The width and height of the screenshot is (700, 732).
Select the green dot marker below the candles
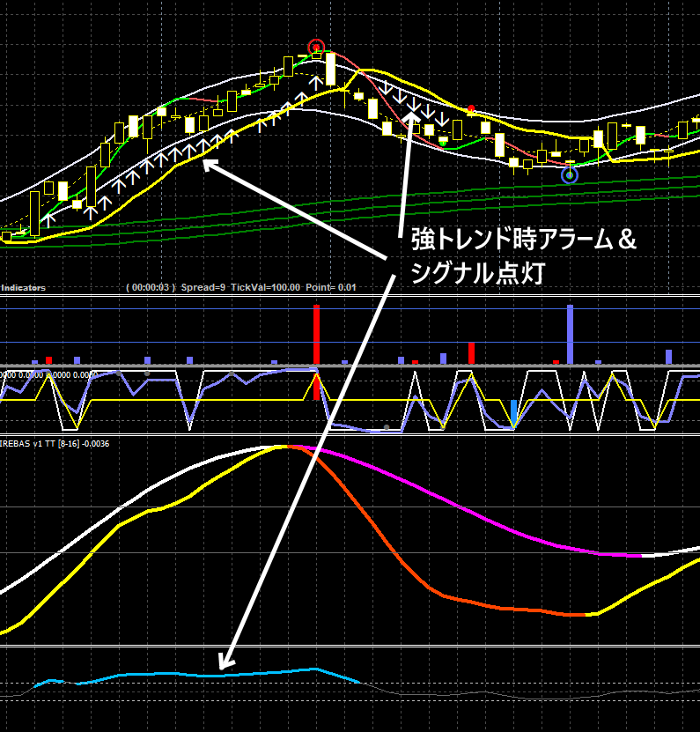pos(443,143)
